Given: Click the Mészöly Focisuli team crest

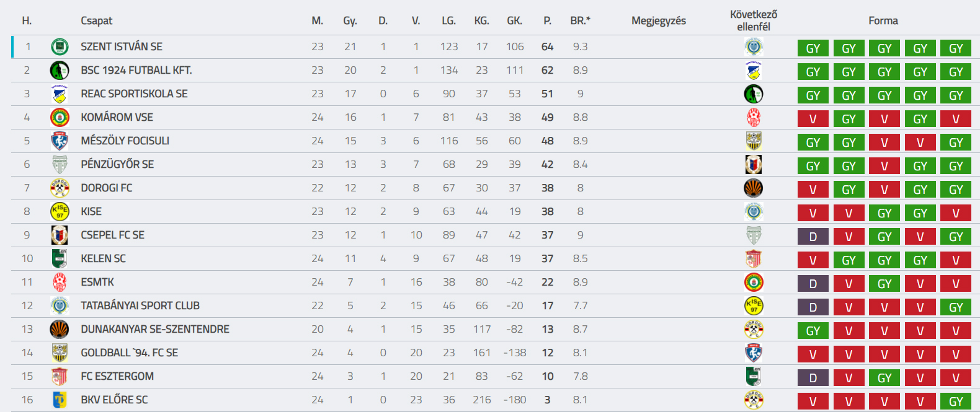Looking at the screenshot, I should [60, 141].
